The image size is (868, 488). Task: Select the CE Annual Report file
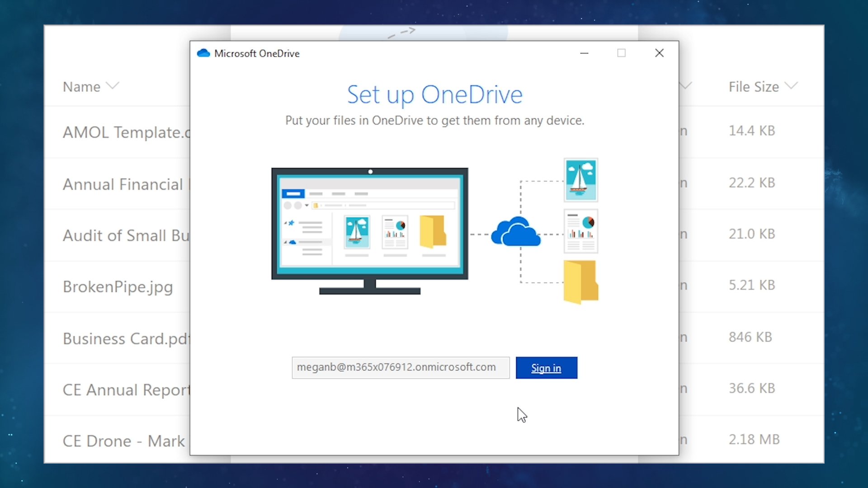126,390
